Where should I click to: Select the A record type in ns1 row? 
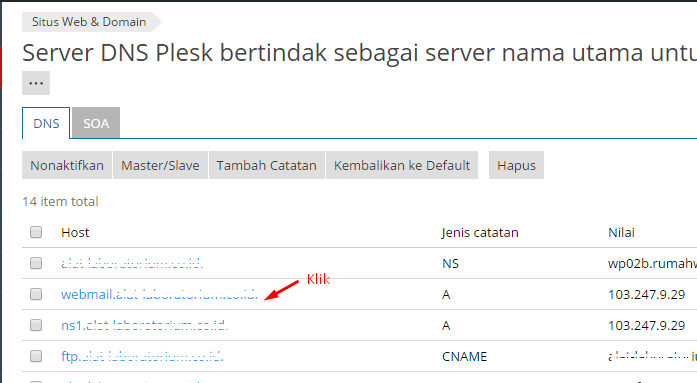pos(446,326)
